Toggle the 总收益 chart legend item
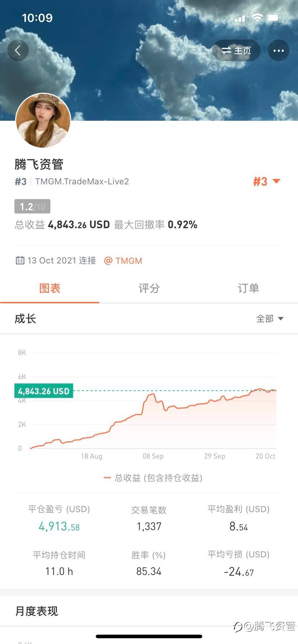298x644 pixels. pyautogui.click(x=153, y=478)
